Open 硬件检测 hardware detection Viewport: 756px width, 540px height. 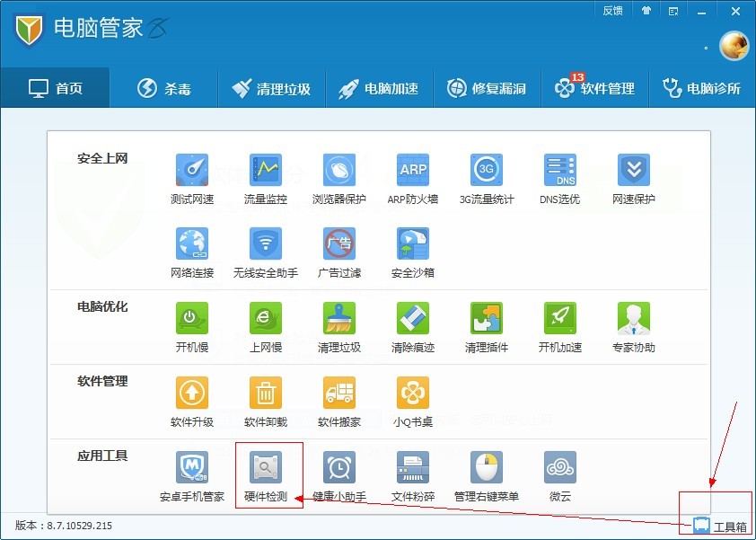tap(266, 477)
